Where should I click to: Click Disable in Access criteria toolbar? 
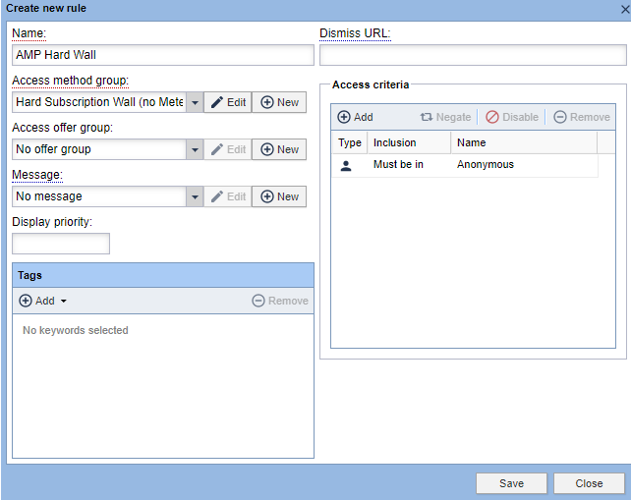512,117
